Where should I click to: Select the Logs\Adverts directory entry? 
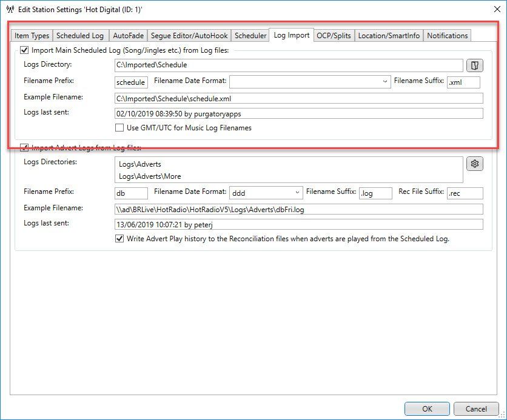click(139, 164)
